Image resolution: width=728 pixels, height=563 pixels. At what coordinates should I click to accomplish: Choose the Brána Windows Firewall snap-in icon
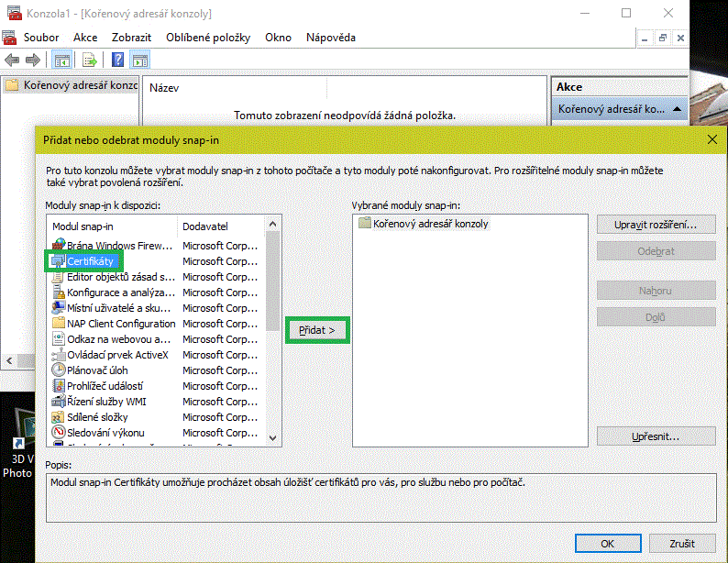(59, 246)
